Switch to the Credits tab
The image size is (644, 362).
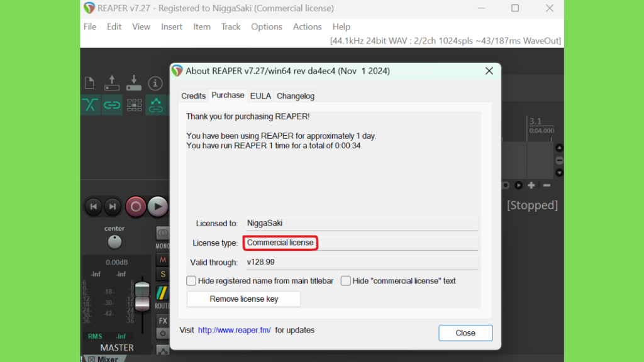pos(193,96)
